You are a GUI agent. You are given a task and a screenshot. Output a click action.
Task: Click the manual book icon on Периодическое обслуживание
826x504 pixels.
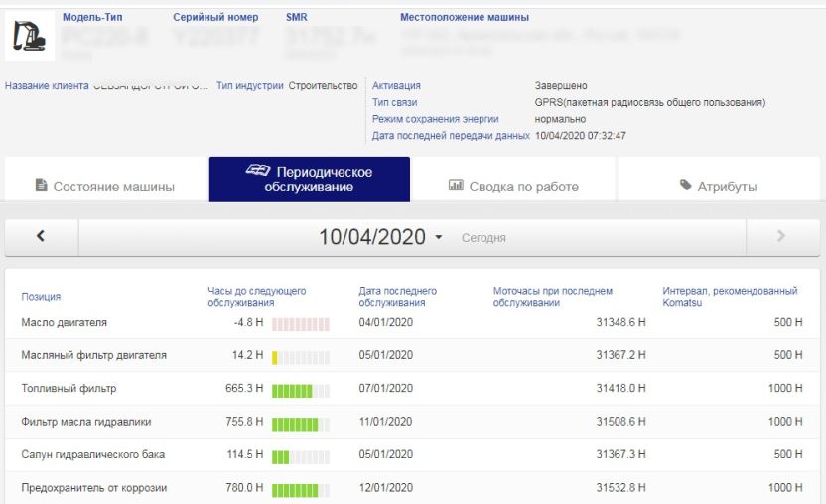coord(257,170)
